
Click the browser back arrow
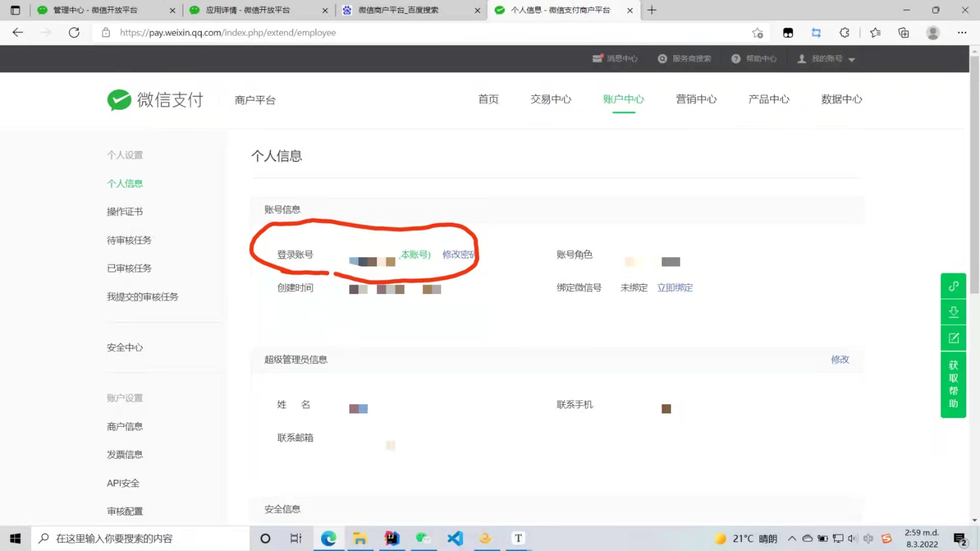(18, 33)
